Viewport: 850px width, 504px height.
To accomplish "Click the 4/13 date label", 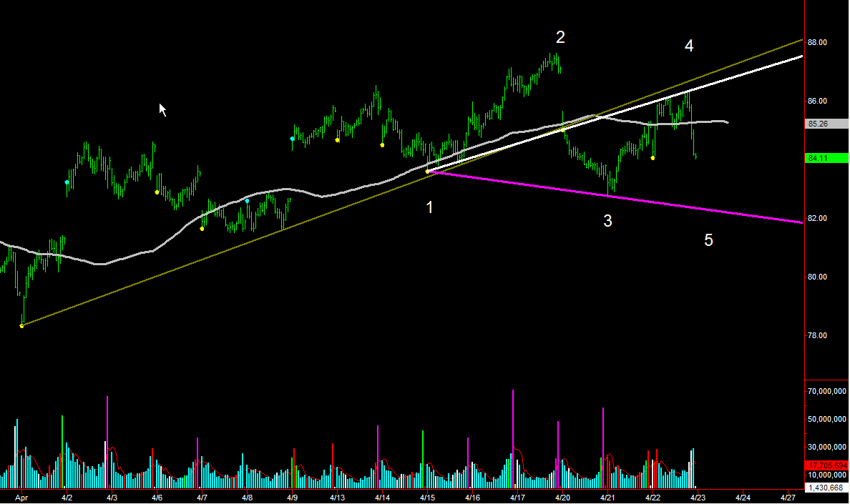I will [x=337, y=498].
